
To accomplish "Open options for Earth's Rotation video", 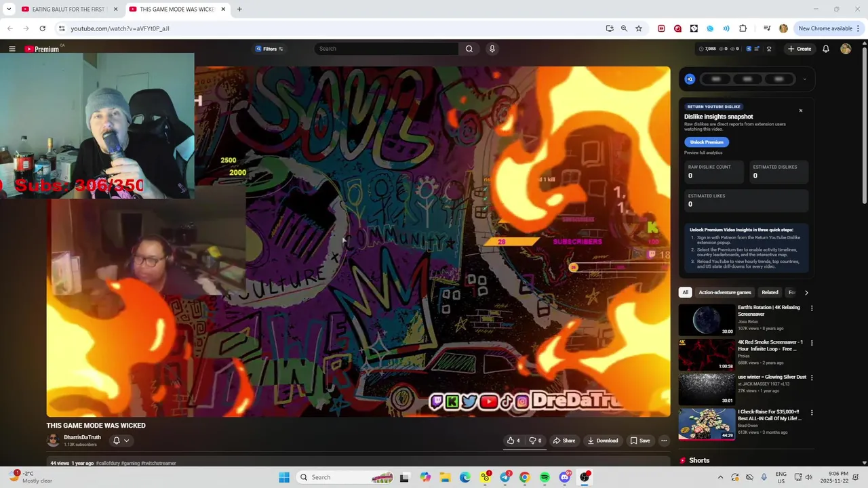I will tap(812, 308).
